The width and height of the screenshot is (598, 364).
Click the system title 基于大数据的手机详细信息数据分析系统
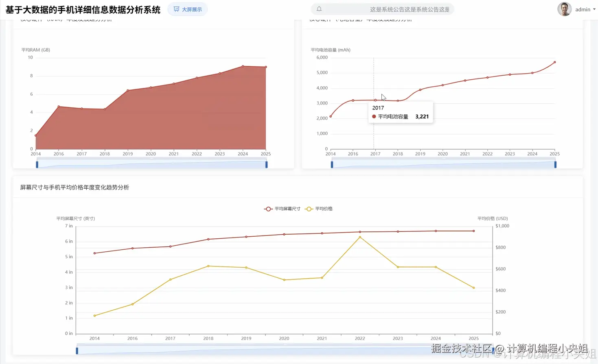83,10
